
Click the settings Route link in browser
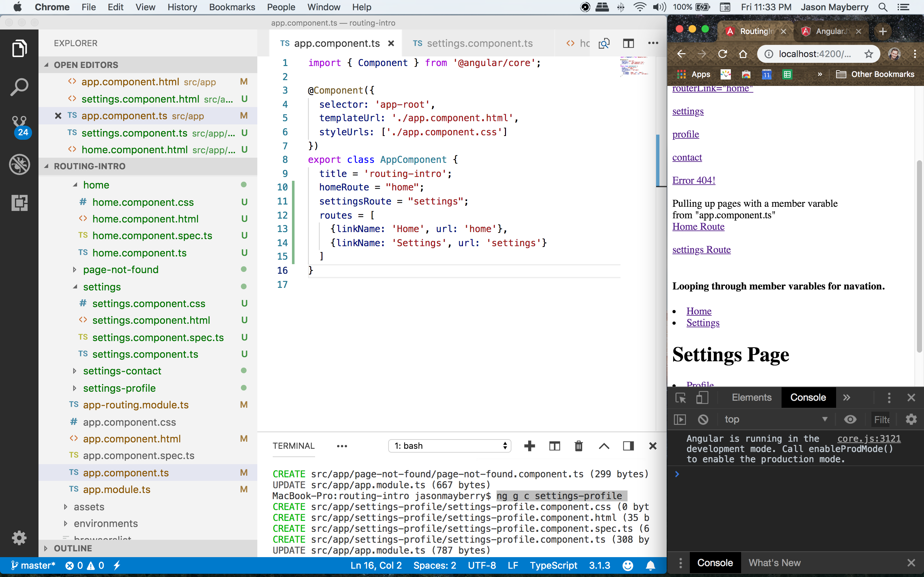(700, 249)
